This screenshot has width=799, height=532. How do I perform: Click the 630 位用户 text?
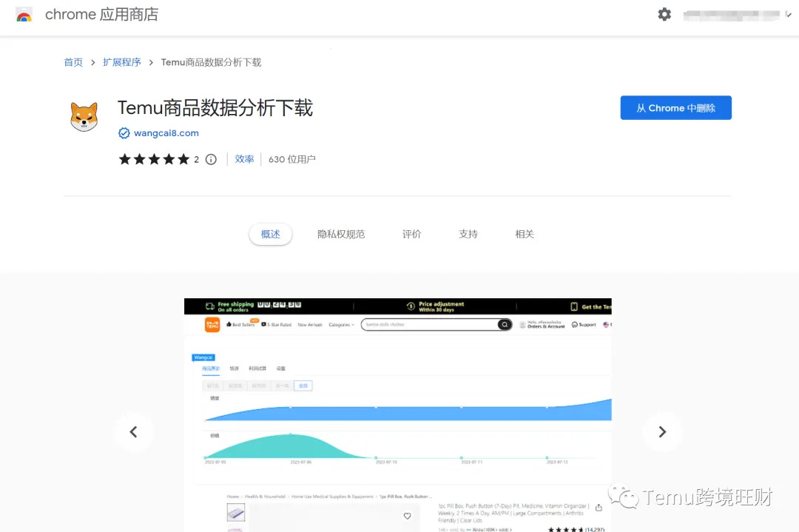(292, 160)
